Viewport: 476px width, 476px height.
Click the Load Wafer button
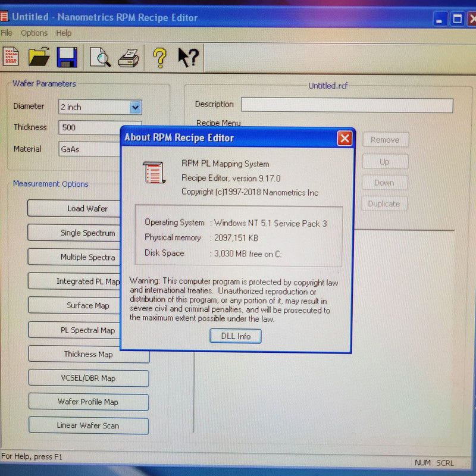pos(74,208)
